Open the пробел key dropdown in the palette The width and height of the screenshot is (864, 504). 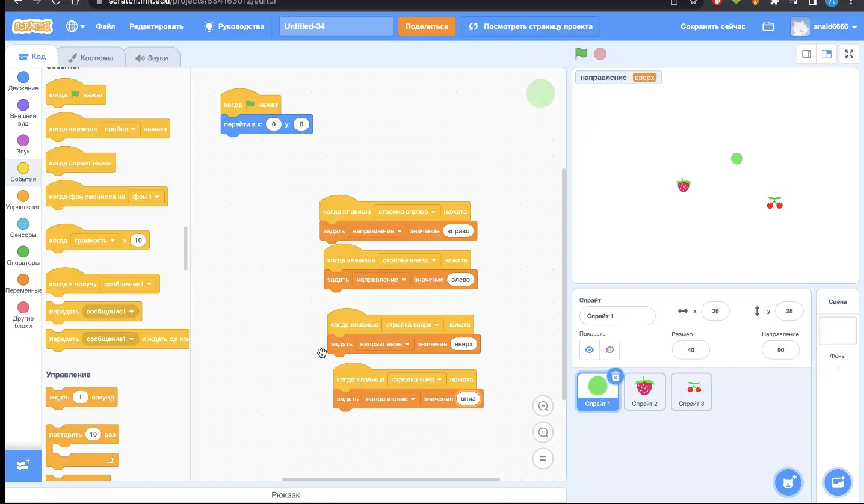[x=120, y=129]
